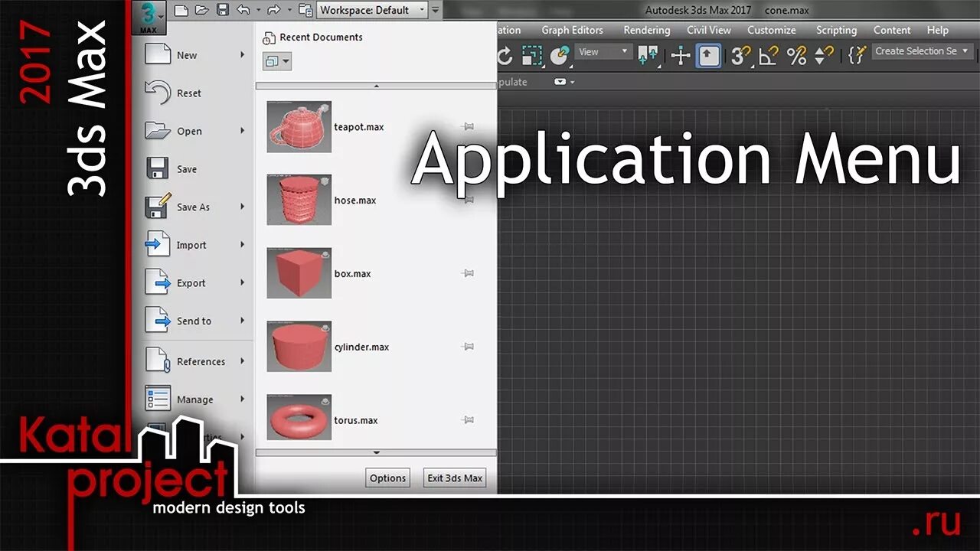Click the Redo arrow in quick access toolbar

click(x=274, y=10)
